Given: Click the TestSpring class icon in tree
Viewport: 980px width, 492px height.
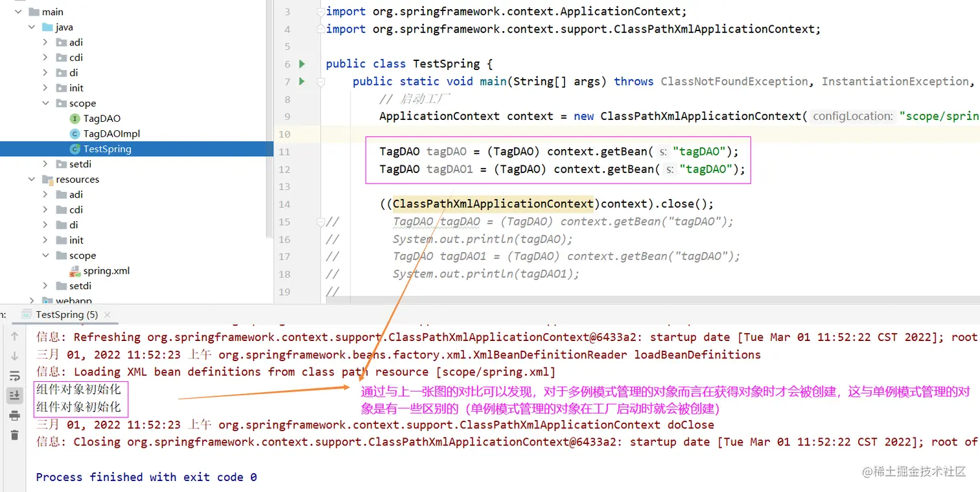Looking at the screenshot, I should pos(75,149).
